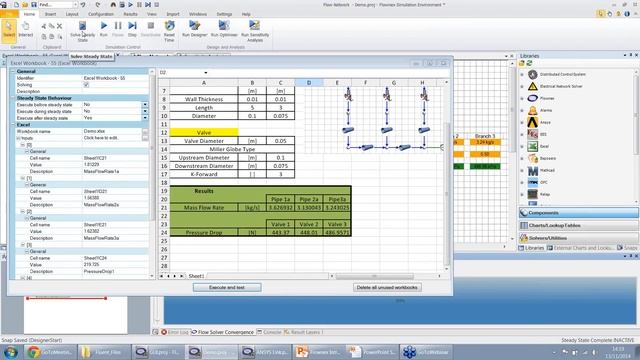Open the Layout ribbon tab
The image size is (640, 360).
coord(72,14)
